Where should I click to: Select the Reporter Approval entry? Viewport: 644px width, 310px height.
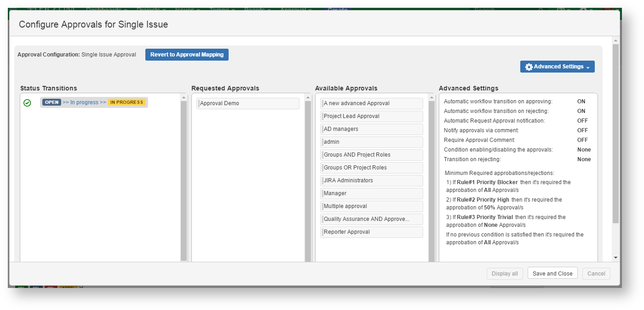point(371,232)
